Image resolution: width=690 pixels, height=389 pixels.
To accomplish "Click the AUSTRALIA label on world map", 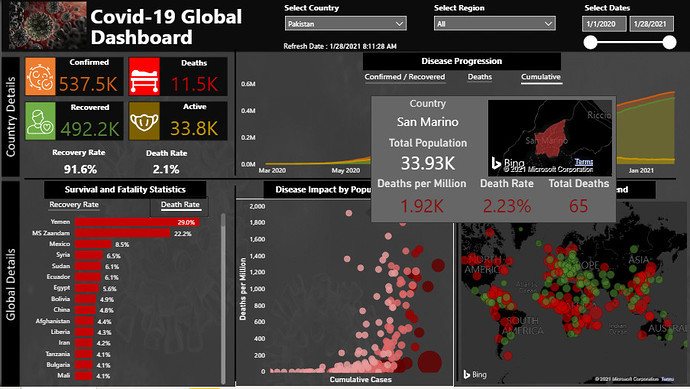I will pos(667,328).
